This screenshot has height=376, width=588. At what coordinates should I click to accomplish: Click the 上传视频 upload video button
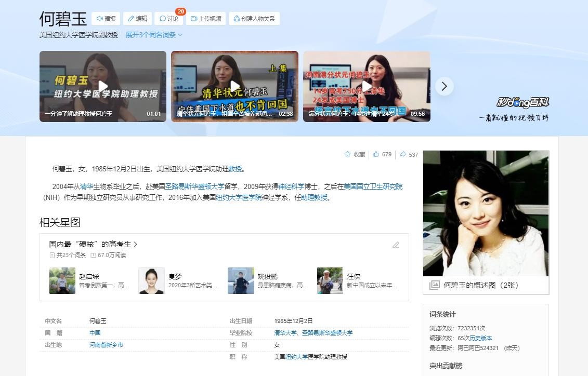tap(206, 19)
